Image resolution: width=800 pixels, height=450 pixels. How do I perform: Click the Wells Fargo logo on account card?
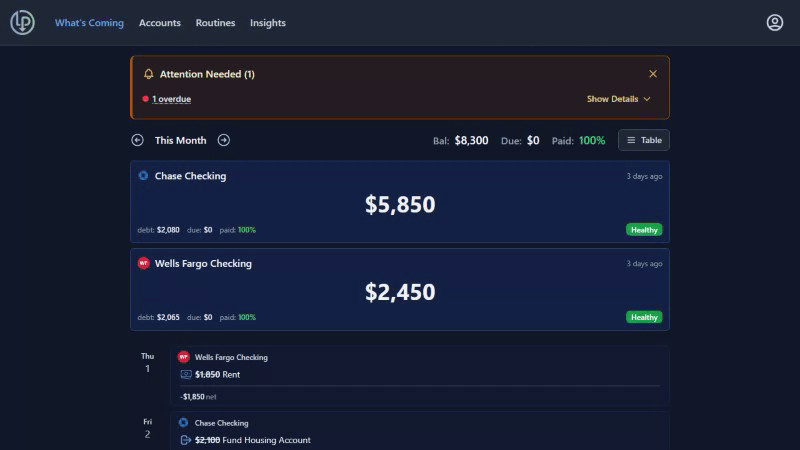[143, 264]
